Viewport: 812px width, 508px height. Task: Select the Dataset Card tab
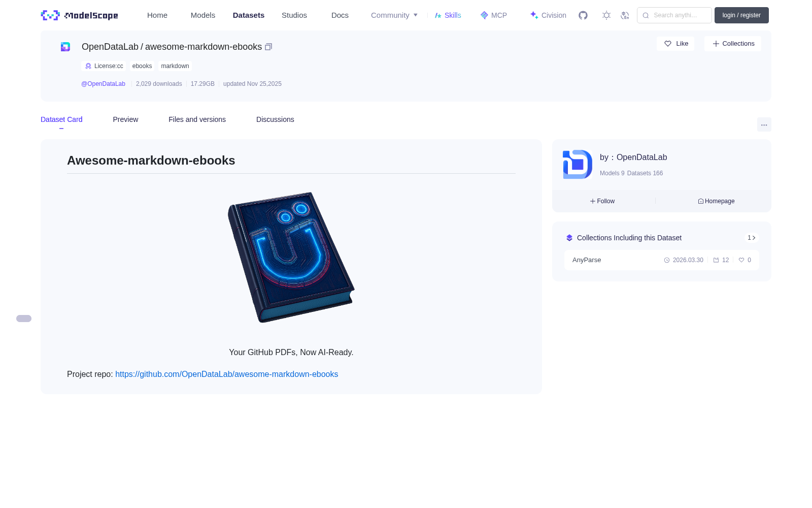(x=61, y=119)
